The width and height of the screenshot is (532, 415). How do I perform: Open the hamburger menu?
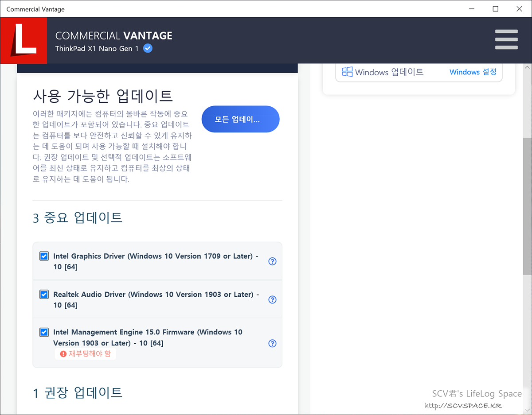point(506,39)
